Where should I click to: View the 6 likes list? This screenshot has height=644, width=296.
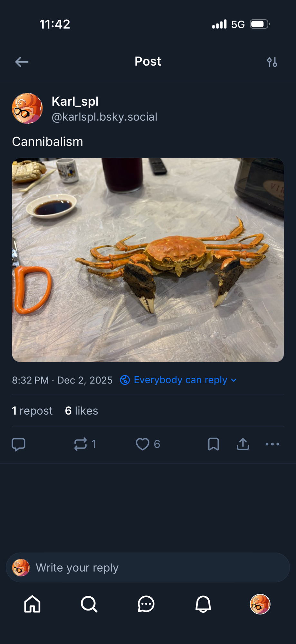coord(81,411)
